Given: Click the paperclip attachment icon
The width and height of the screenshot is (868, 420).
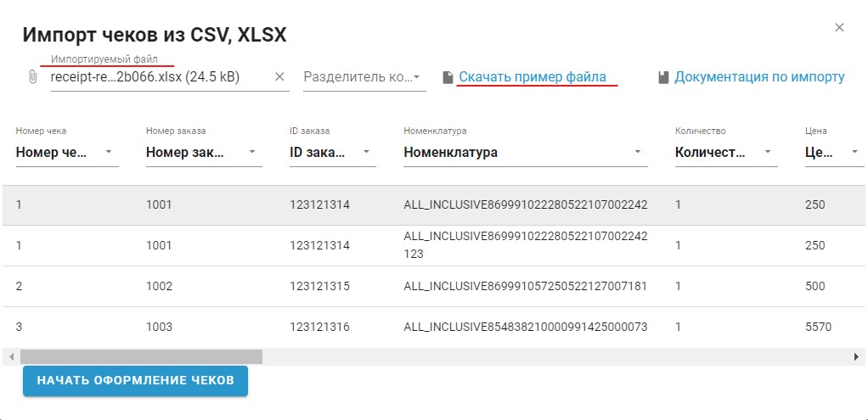Looking at the screenshot, I should tap(32, 77).
